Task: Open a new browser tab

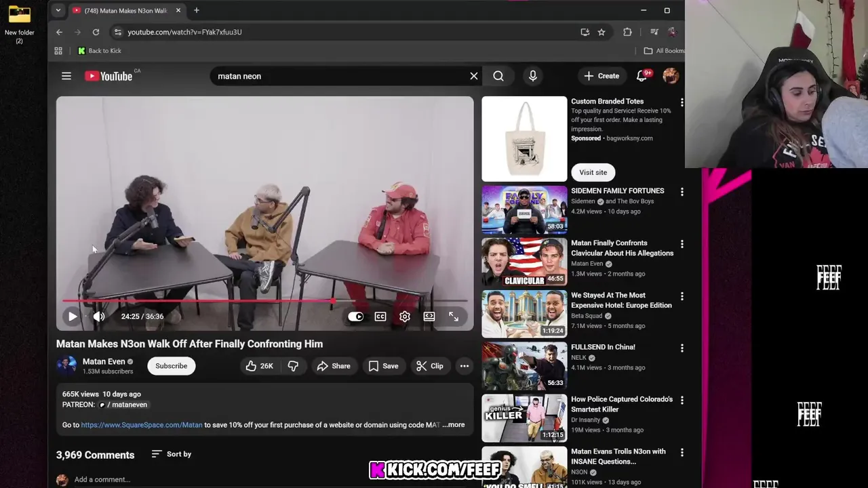Action: [197, 10]
